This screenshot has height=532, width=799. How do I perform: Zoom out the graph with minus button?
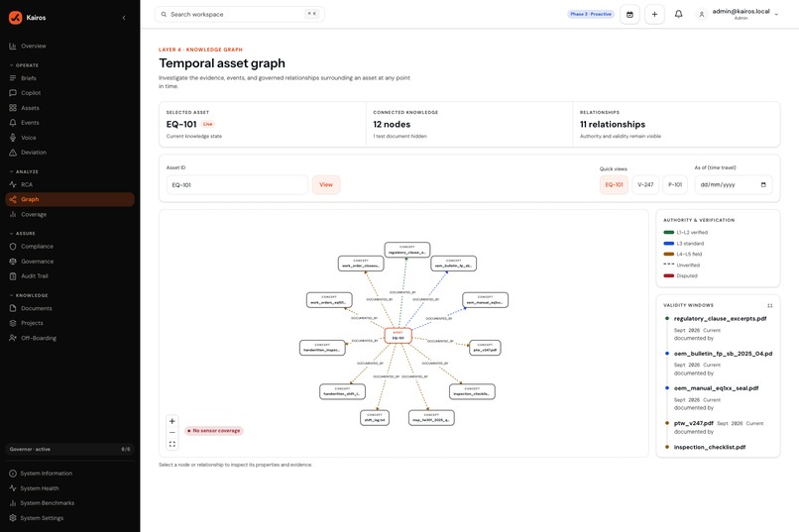(172, 432)
